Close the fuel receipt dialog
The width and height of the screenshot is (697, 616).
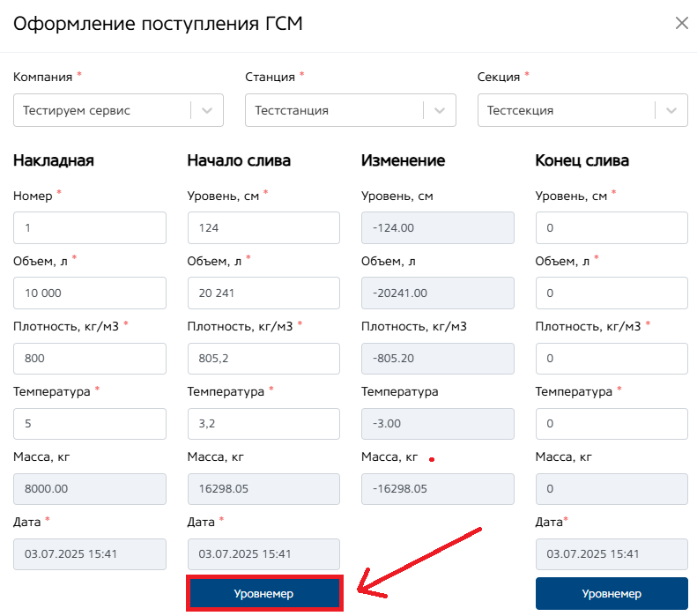[x=681, y=24]
